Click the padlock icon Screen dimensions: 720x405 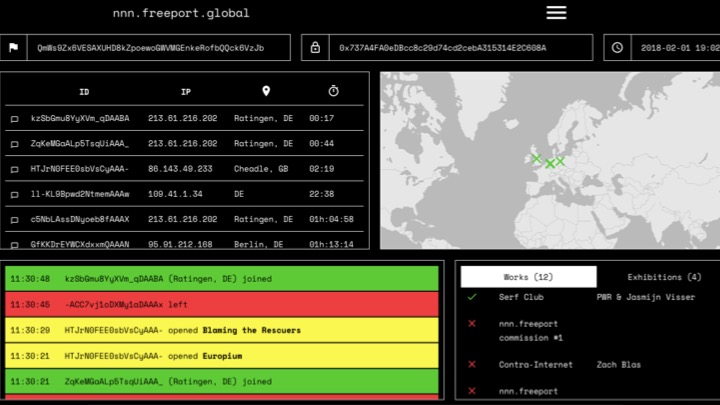(x=315, y=47)
